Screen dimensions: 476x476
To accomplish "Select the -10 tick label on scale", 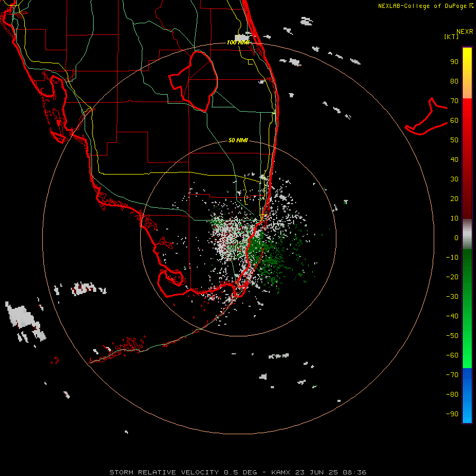I will point(452,258).
